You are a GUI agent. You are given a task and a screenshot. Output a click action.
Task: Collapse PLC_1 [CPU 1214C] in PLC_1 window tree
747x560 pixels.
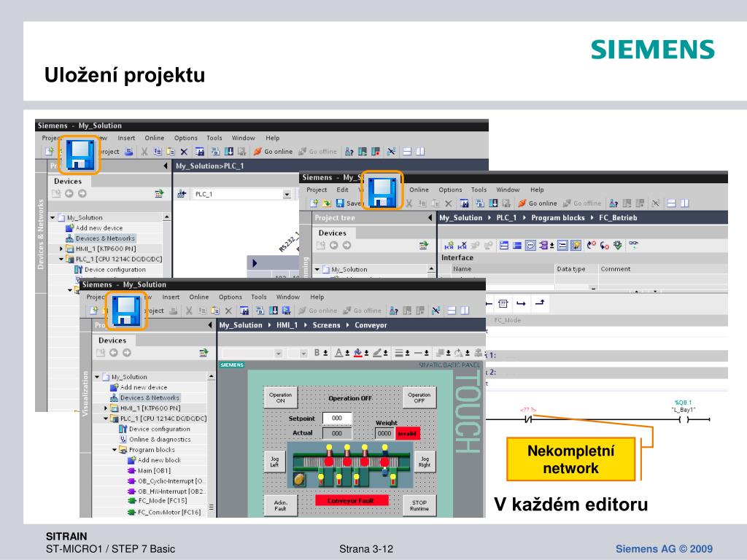click(x=61, y=259)
